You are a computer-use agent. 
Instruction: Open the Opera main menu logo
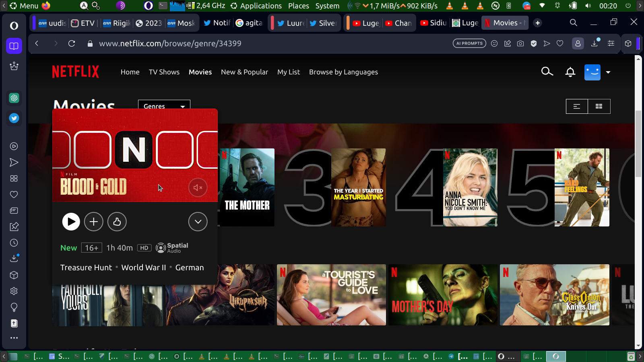[x=14, y=26]
